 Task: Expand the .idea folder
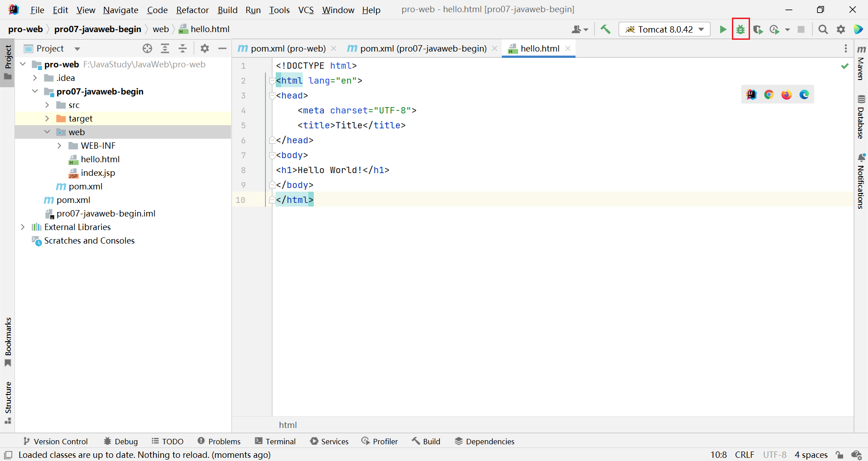35,78
